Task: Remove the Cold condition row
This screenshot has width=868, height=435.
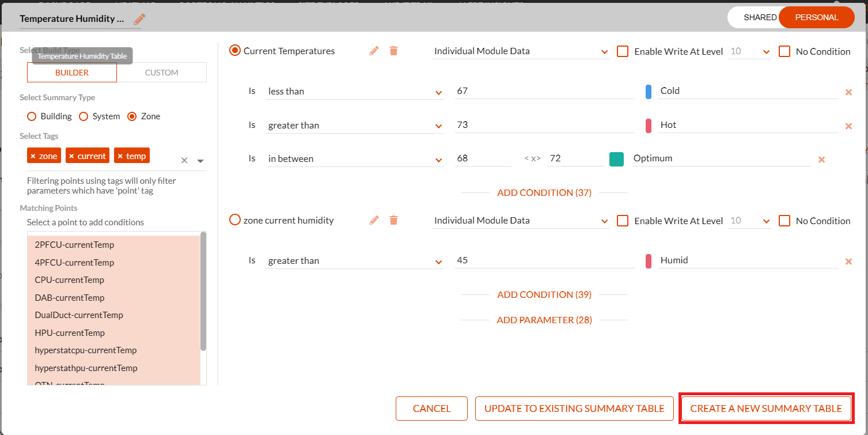Action: [x=848, y=92]
